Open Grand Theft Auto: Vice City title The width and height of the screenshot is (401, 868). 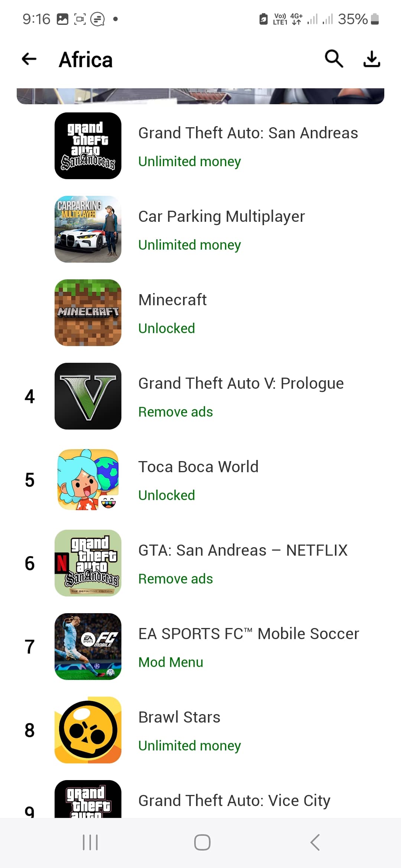(x=234, y=801)
